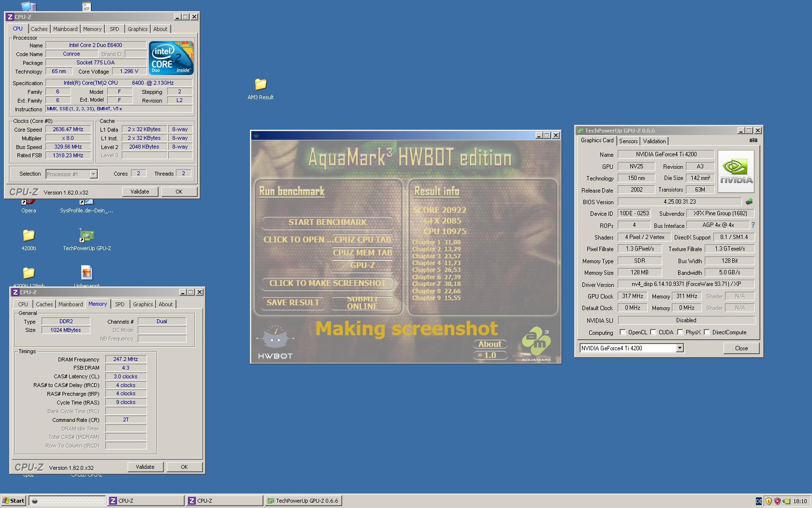
Task: Enable the CUDA checkbox
Action: [653, 332]
